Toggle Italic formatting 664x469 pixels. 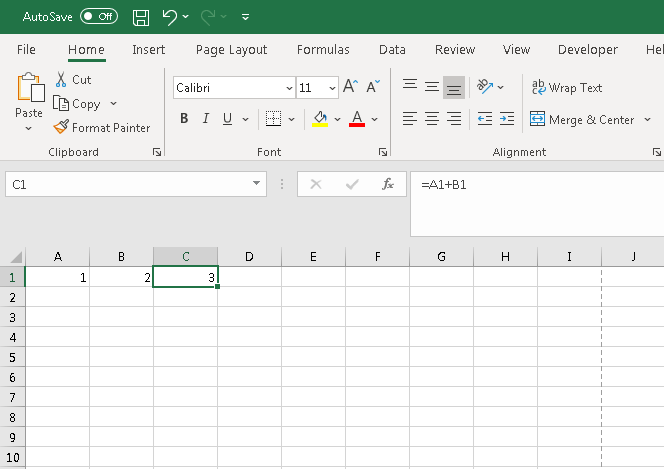[x=206, y=119]
